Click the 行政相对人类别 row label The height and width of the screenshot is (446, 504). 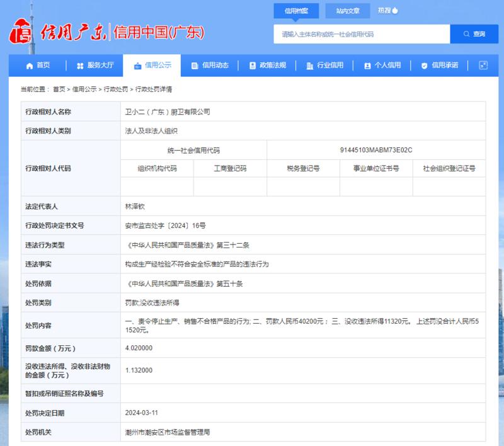(49, 131)
